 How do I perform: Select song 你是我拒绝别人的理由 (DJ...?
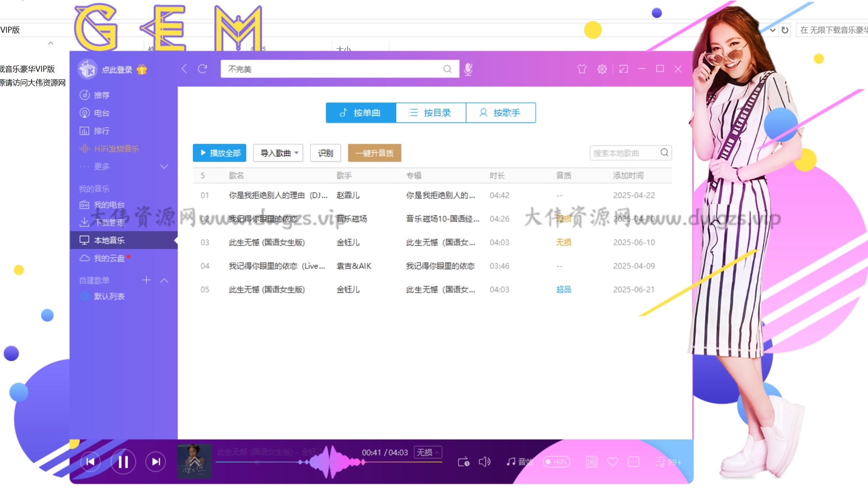click(278, 195)
